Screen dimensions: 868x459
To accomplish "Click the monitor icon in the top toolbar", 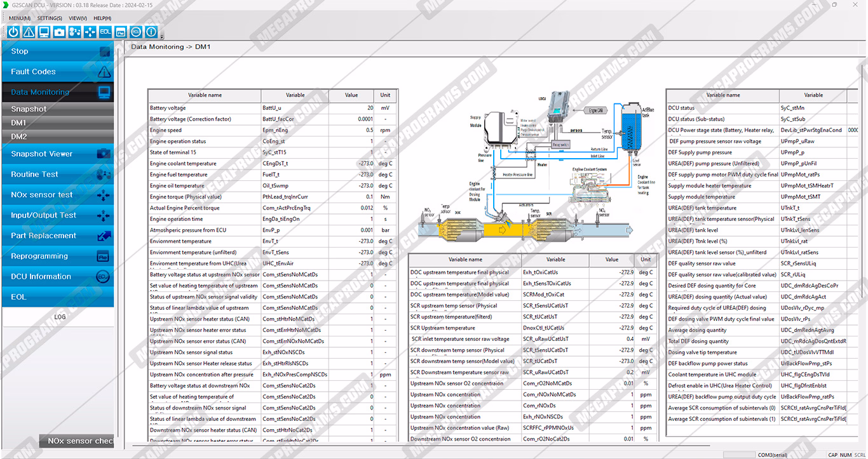I will tap(44, 32).
